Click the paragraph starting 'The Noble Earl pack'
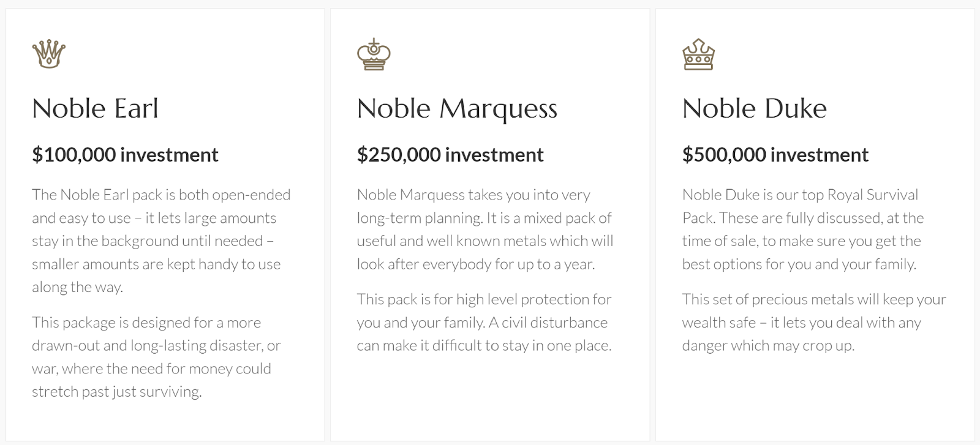The height and width of the screenshot is (445, 980). coord(161,241)
